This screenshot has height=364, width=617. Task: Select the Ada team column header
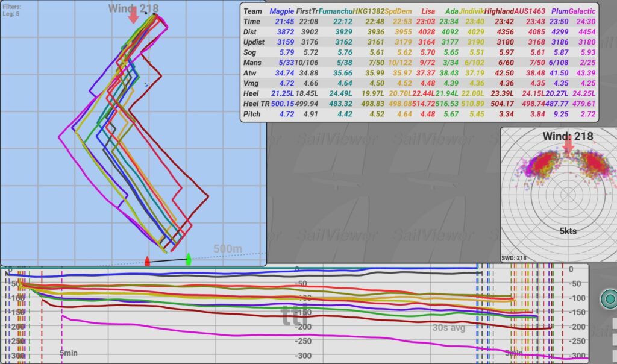(x=452, y=11)
